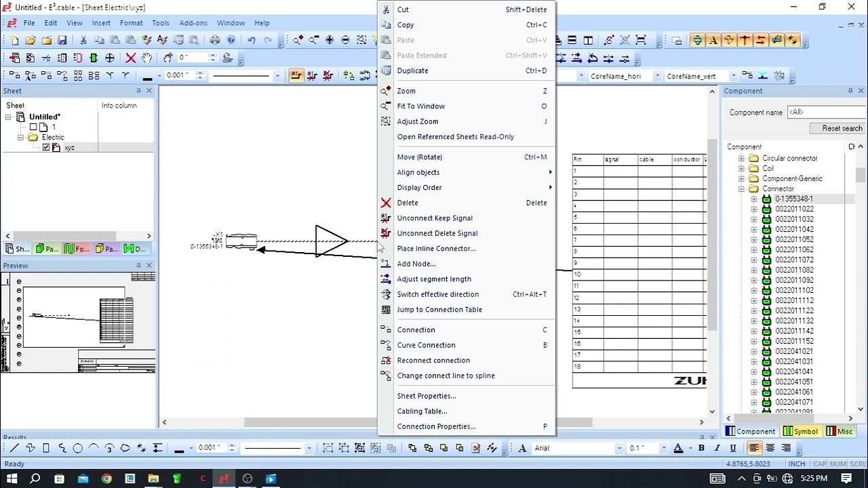Click the text tool A icon
This screenshot has width=868, height=488.
[523, 448]
